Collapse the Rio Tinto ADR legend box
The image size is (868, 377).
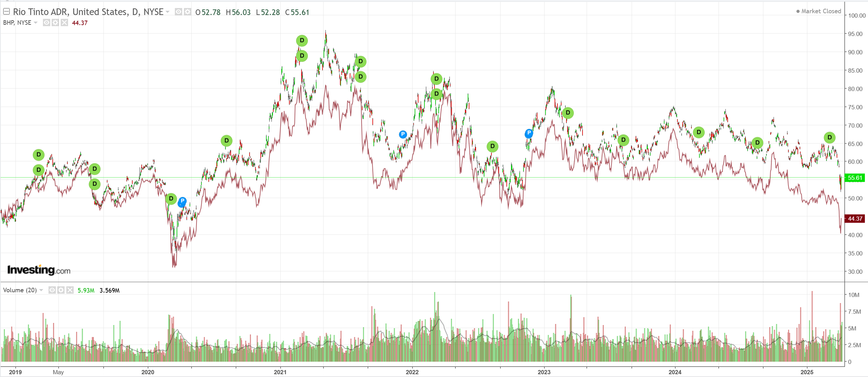[x=6, y=12]
